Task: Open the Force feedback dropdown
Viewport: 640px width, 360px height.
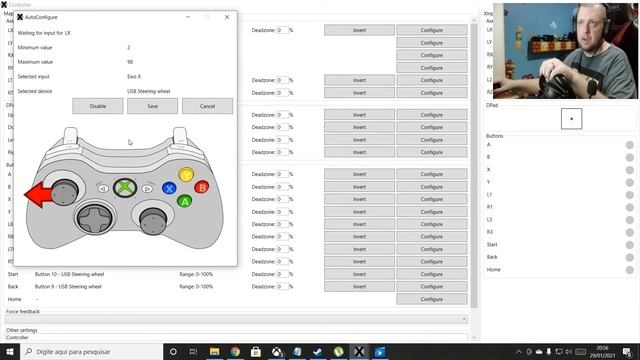Action: click(x=236, y=319)
